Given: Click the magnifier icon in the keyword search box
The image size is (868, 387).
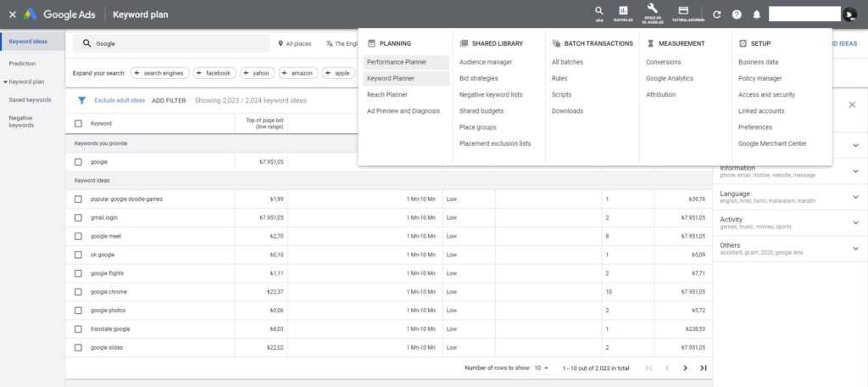Looking at the screenshot, I should [87, 43].
